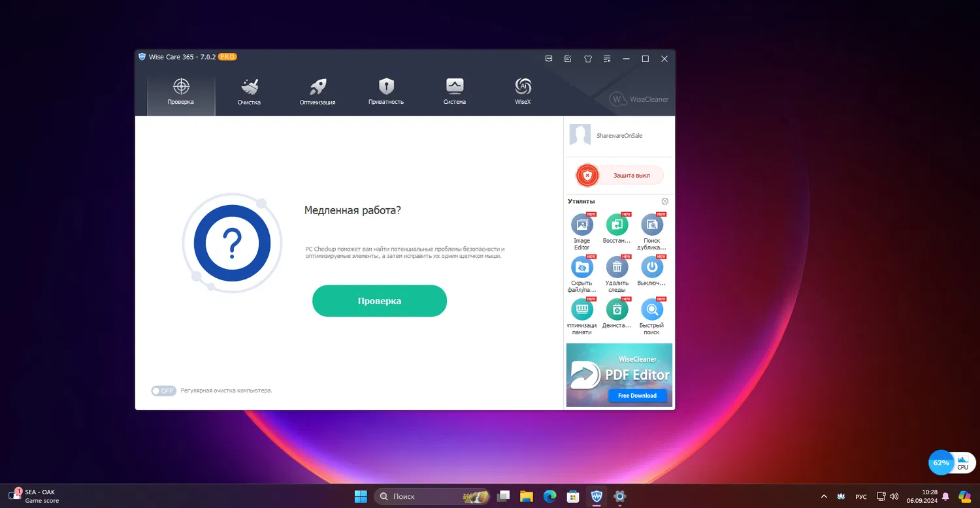Image resolution: width=980 pixels, height=508 pixels.
Task: Switch the РУС input language
Action: [x=861, y=497]
